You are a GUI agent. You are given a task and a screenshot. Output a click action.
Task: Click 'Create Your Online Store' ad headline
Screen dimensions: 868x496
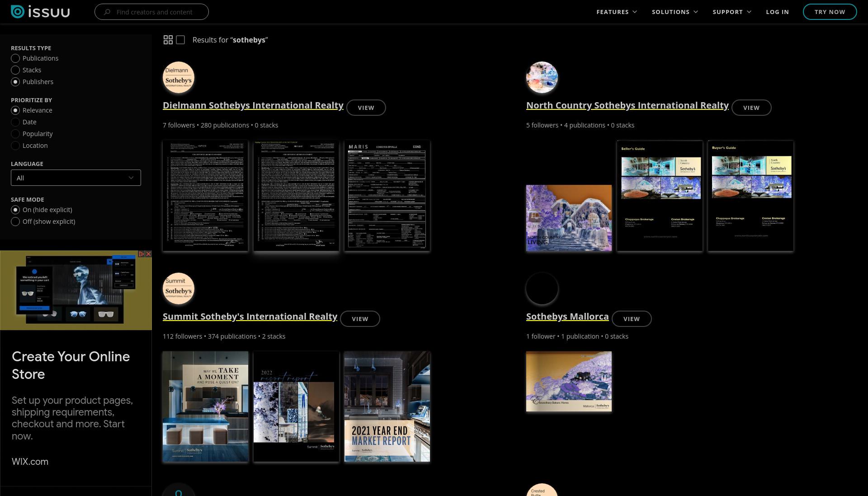71,365
